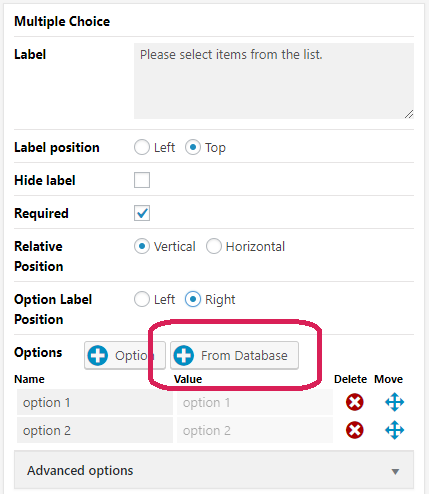
Task: Click the move handle for option 1
Action: click(x=394, y=402)
